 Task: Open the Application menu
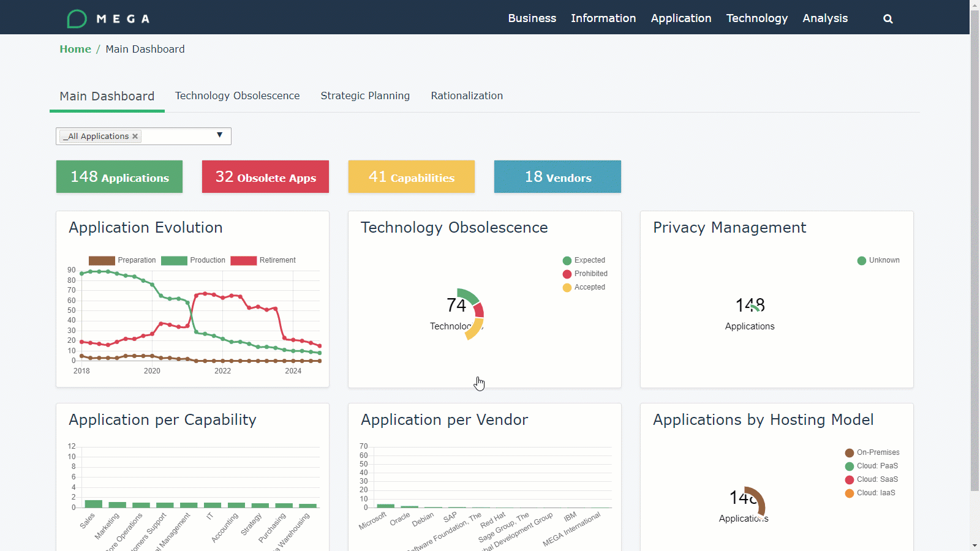tap(681, 18)
